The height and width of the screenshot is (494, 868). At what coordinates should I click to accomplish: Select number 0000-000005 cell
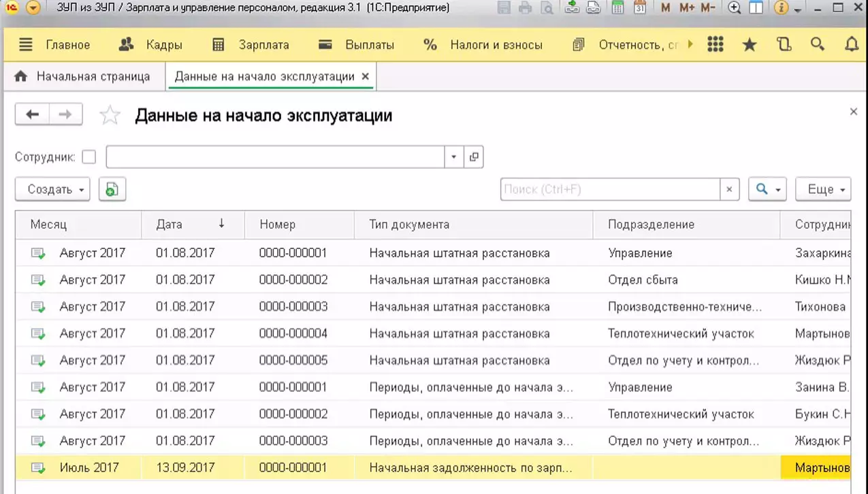[300, 361]
